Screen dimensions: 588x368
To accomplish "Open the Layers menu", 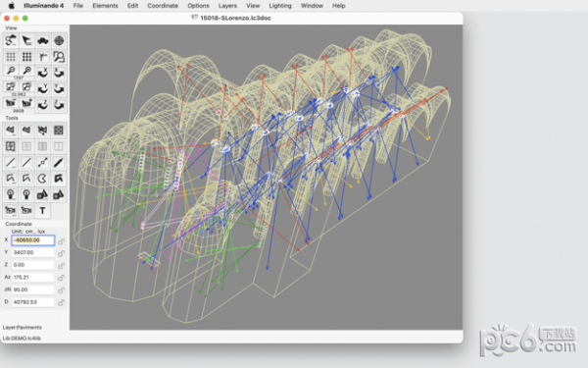I will tap(227, 6).
